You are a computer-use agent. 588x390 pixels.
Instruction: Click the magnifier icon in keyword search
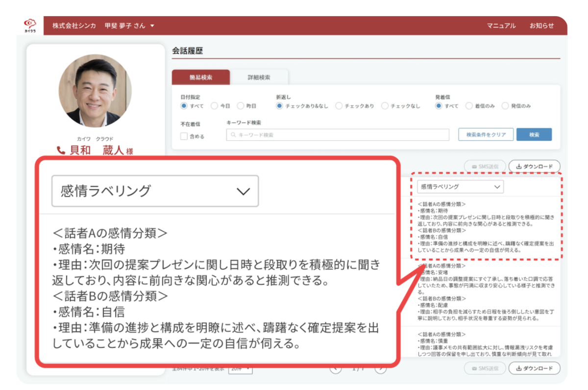233,135
